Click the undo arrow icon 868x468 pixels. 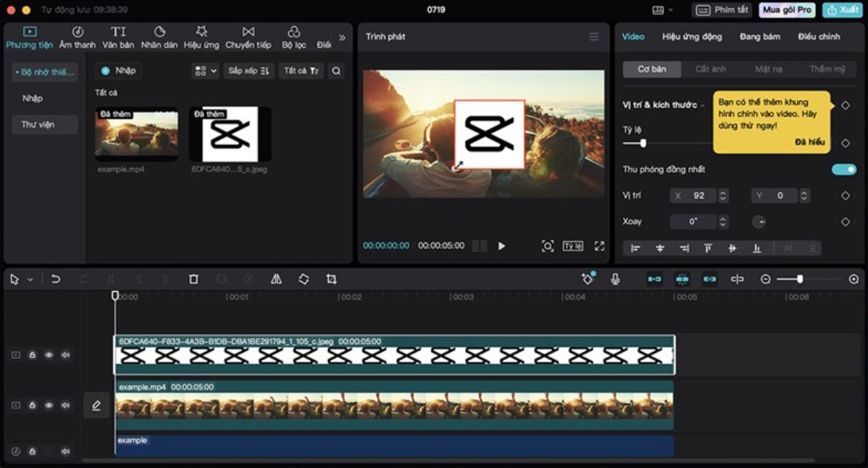click(x=56, y=279)
